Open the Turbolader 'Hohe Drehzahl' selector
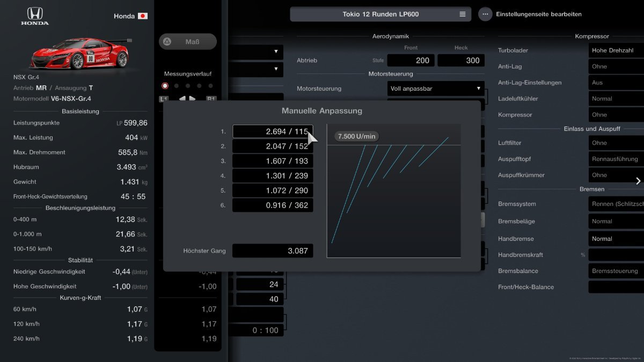Viewport: 644px width, 362px height. (x=616, y=50)
